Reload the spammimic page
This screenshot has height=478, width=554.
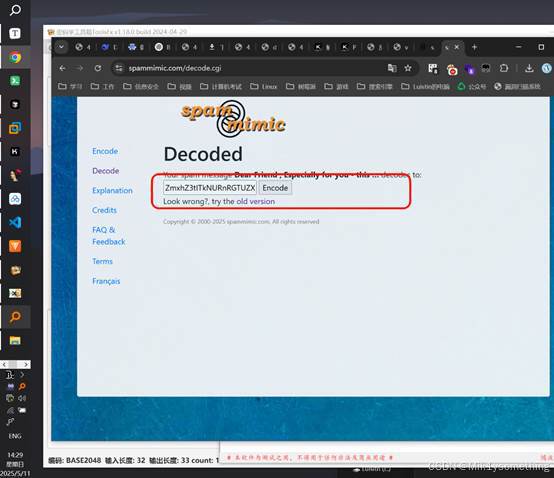click(98, 68)
